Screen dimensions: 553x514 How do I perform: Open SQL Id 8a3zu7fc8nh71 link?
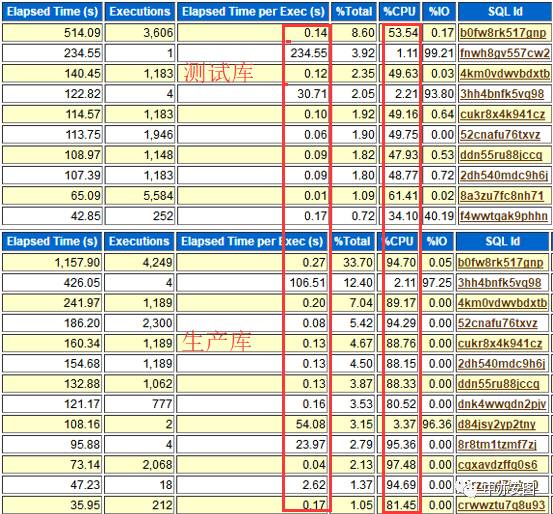point(502,195)
